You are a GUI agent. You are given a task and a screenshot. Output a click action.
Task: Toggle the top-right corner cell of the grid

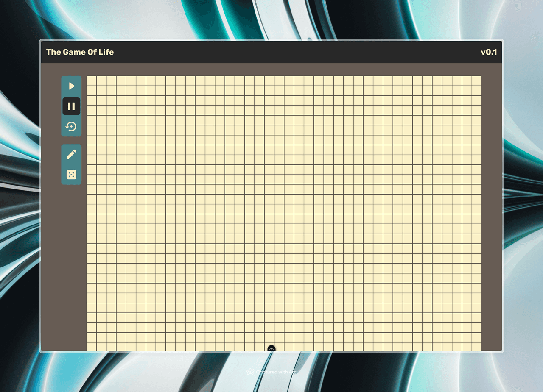point(477,81)
